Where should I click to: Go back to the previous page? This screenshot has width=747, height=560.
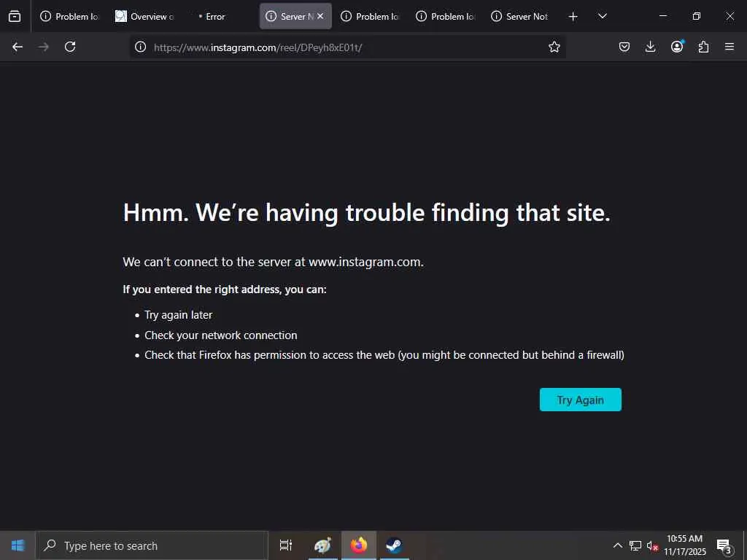tap(18, 47)
